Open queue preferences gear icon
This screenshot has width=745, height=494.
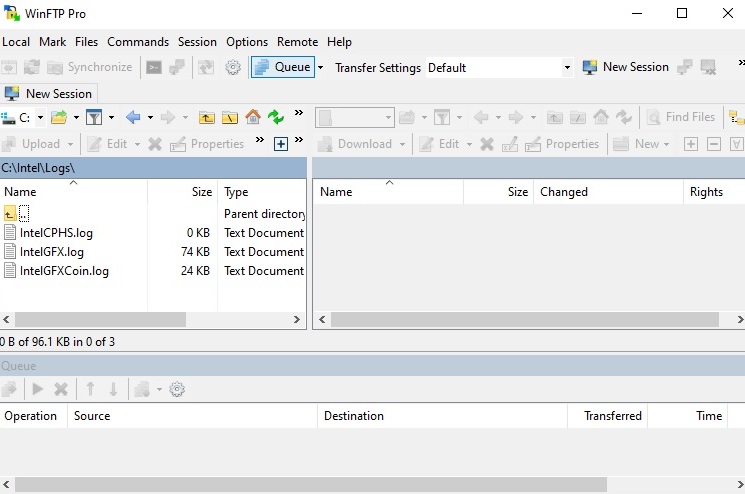[x=177, y=390]
